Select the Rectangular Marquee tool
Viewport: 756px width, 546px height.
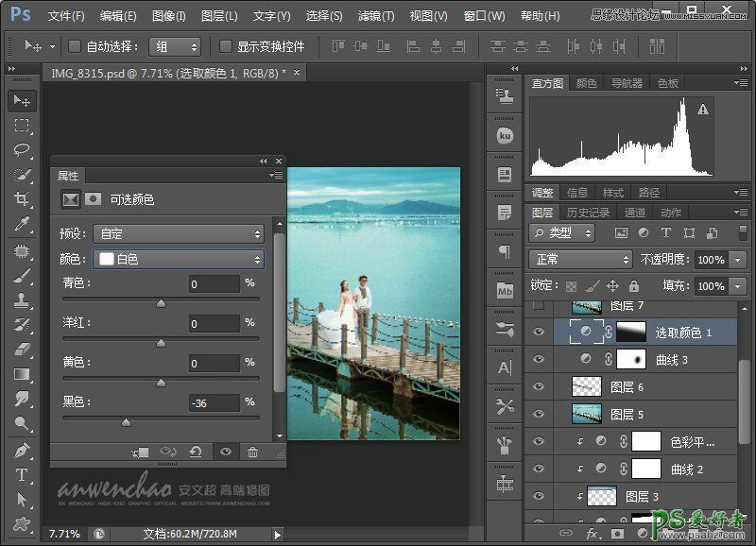tap(22, 125)
